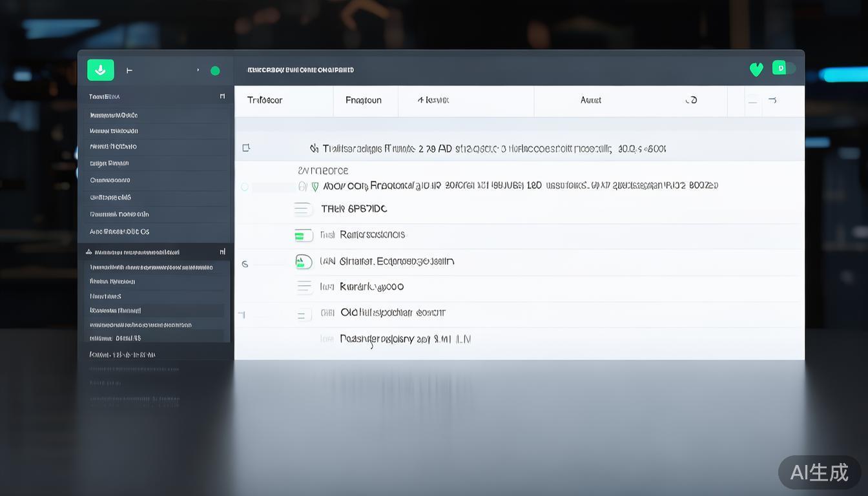Click the green shield icon in second row
Image resolution: width=868 pixels, height=496 pixels.
[x=315, y=187]
